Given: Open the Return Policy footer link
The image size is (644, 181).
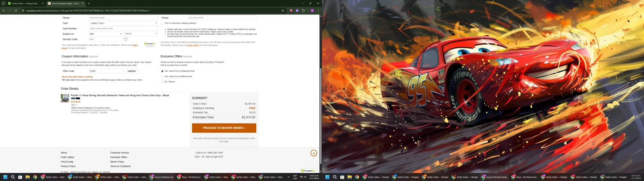Looking at the screenshot, I should click(x=117, y=162).
